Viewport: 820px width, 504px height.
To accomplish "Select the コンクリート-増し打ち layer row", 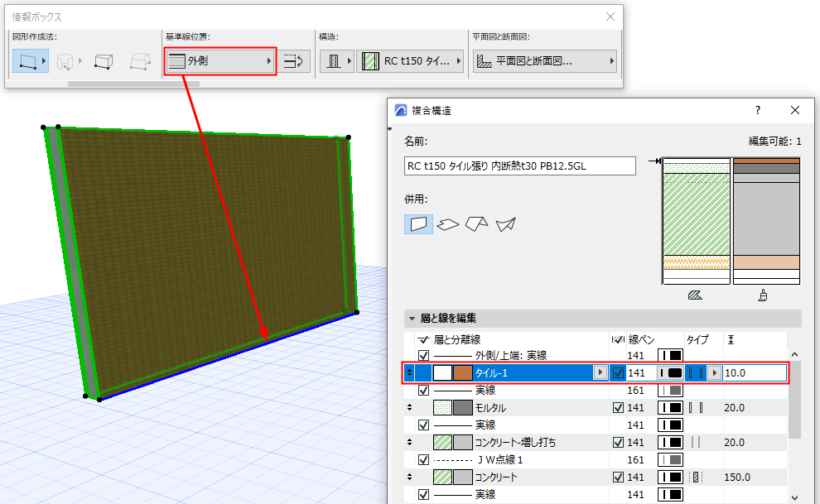I will 596,443.
